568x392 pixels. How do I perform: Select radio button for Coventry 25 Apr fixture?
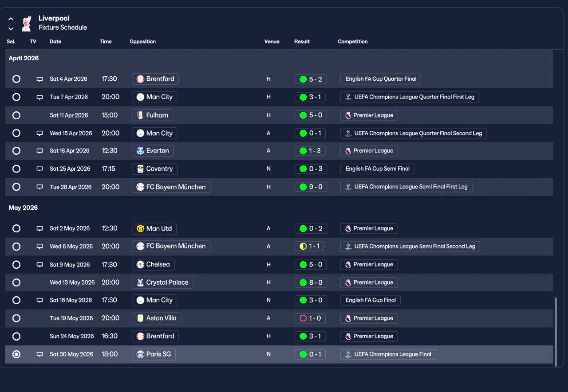click(x=16, y=169)
